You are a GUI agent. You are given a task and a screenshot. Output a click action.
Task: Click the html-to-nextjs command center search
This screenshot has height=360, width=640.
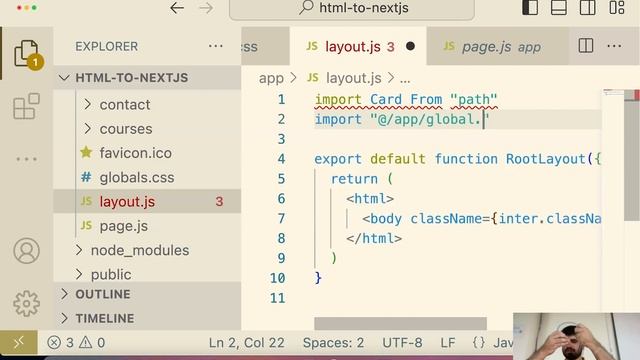click(x=352, y=8)
